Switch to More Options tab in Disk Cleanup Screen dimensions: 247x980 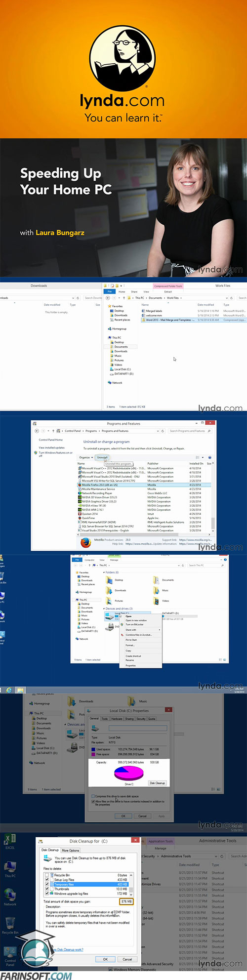coord(71,851)
